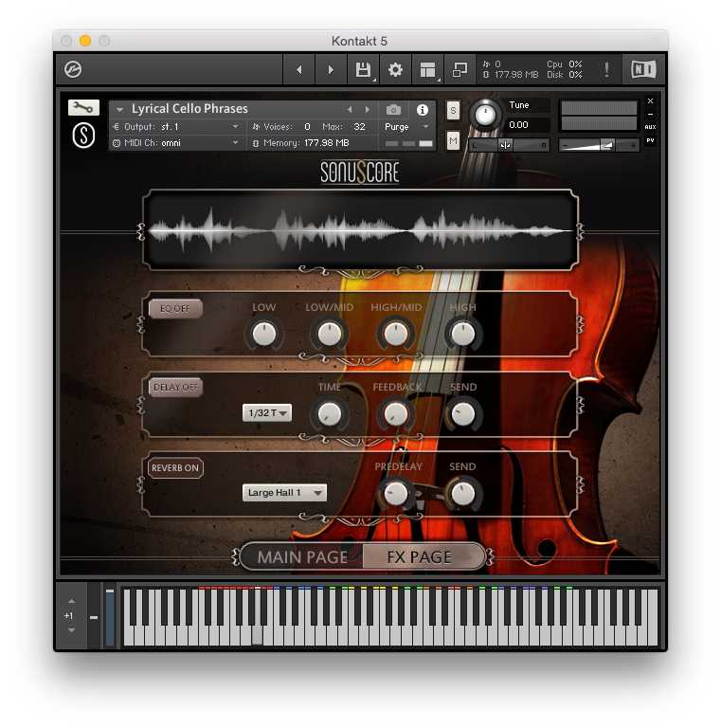Click the reverb PREDELAY knob
This screenshot has height=728, width=721.
[396, 494]
